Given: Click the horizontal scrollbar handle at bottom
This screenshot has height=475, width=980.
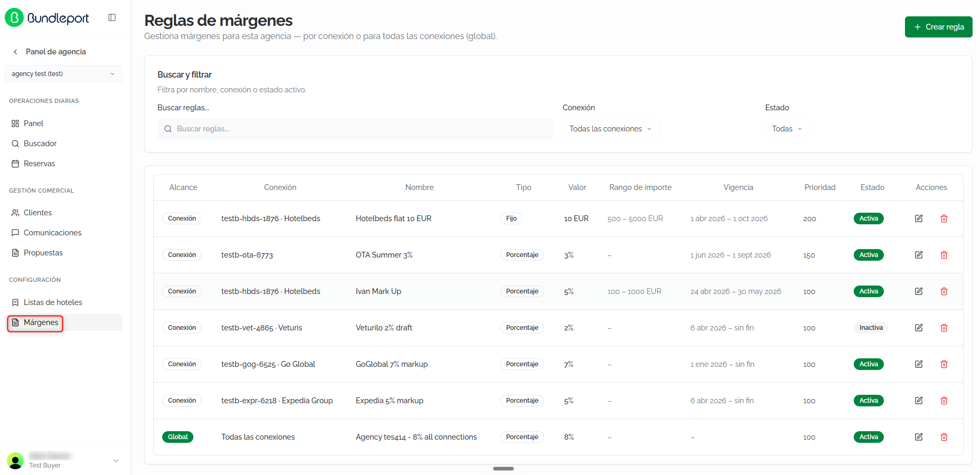Looking at the screenshot, I should 503,469.
